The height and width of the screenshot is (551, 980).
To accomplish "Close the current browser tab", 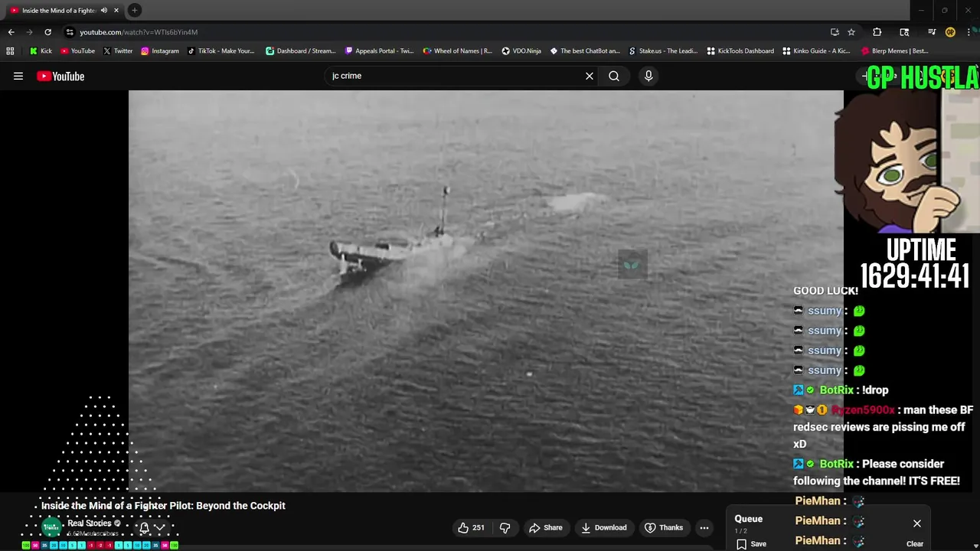I will [116, 11].
